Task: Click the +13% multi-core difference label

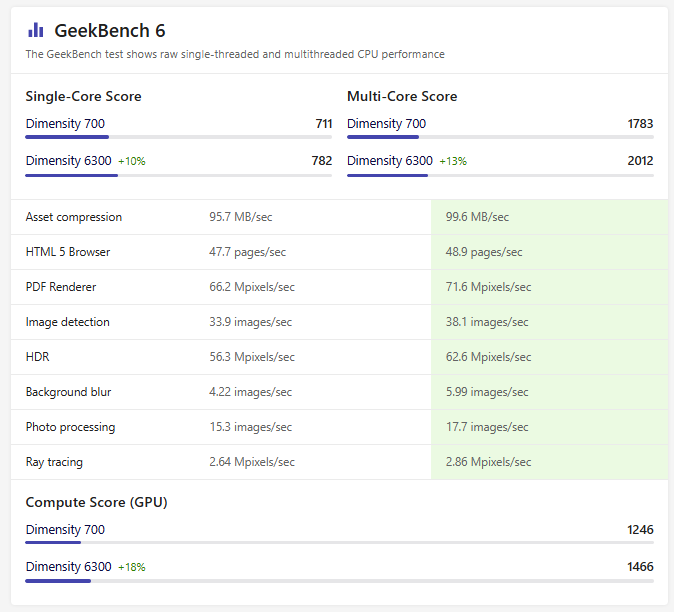Action: [x=453, y=162]
